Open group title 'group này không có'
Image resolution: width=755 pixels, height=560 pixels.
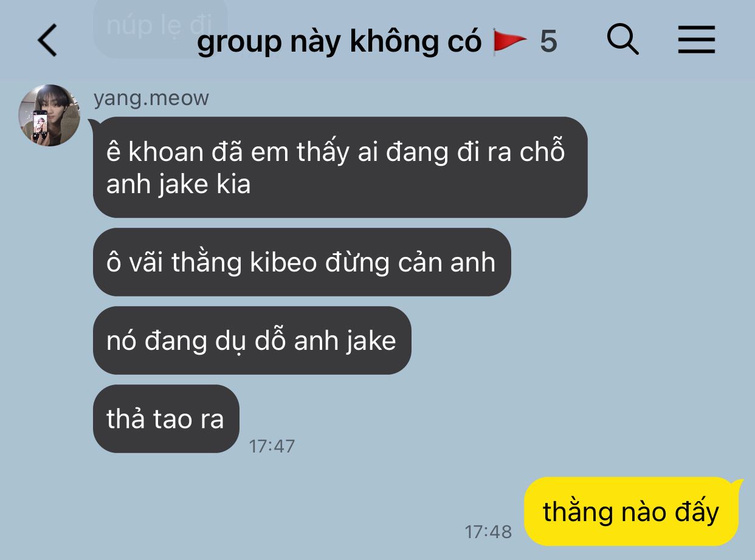click(339, 42)
